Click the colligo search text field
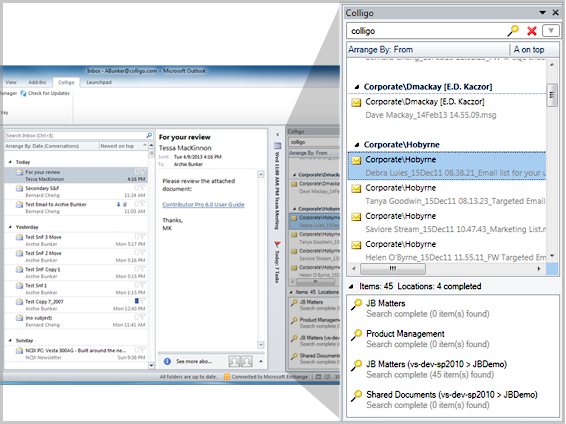The image size is (566, 424). tap(426, 31)
